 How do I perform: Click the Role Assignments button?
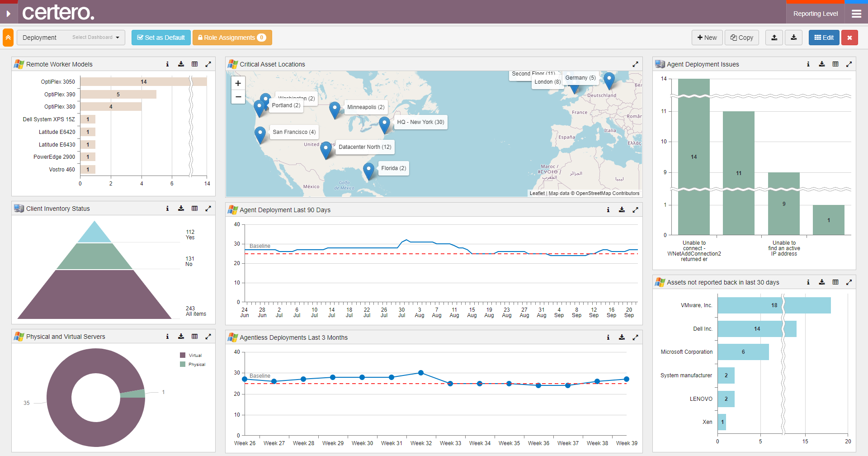[x=232, y=38]
